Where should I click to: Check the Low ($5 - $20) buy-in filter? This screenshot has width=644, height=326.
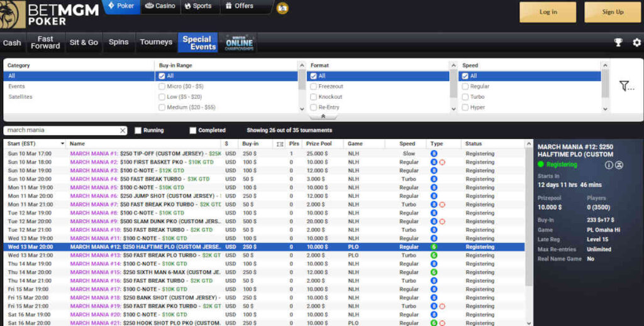tap(162, 97)
